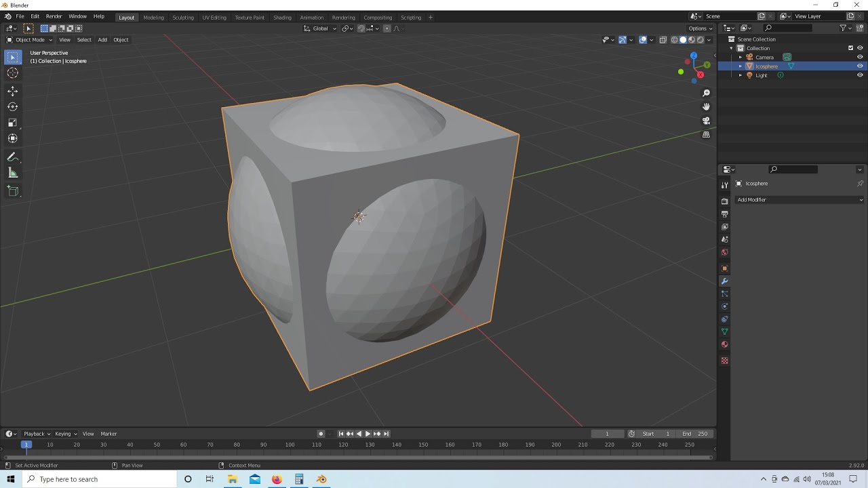Click the End frame field
Viewport: 868px width, 488px height.
click(696, 434)
